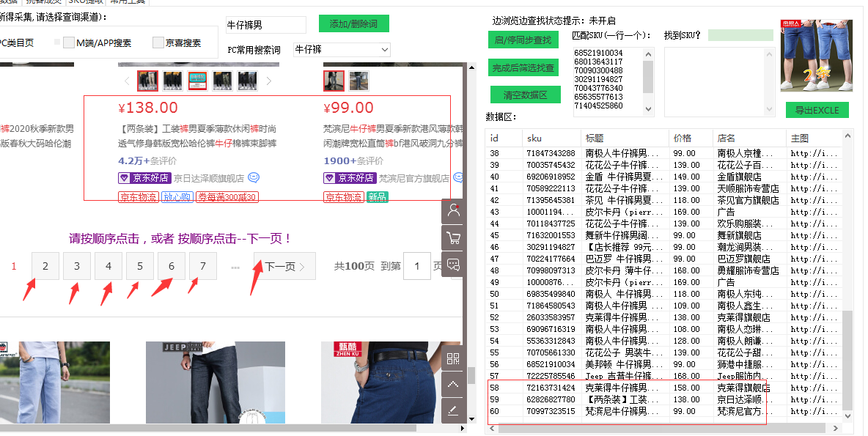Image resolution: width=868 pixels, height=436 pixels.
Task: Click the QR code sidebar icon
Action: pos(453,358)
